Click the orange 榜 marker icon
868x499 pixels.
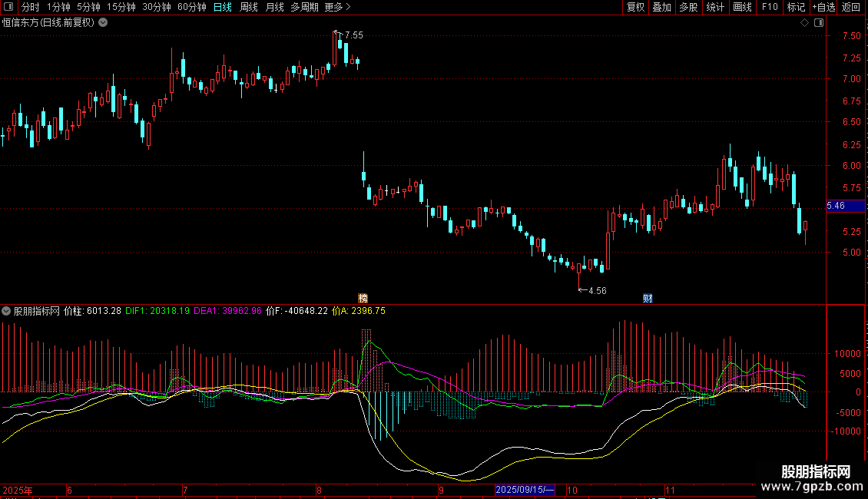pos(363,298)
